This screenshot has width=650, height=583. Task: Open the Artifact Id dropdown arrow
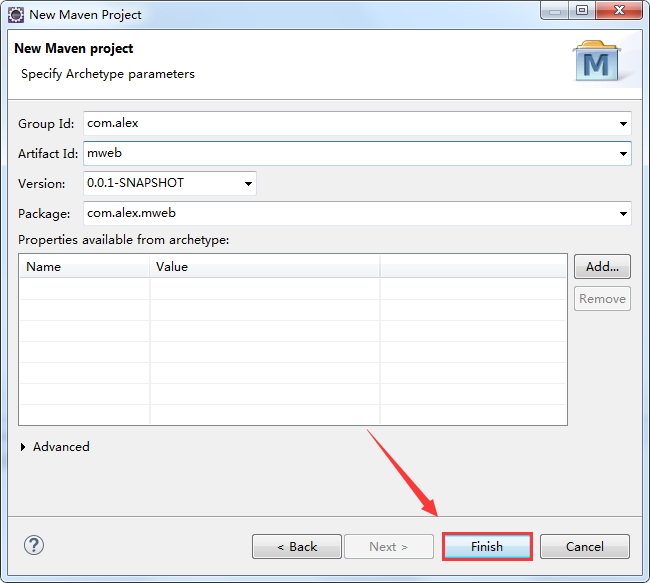[623, 153]
